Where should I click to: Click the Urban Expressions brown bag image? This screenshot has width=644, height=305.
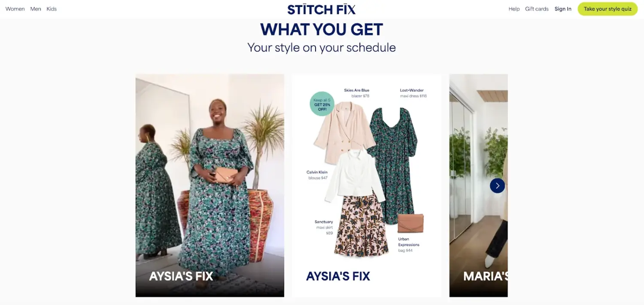[x=410, y=223]
